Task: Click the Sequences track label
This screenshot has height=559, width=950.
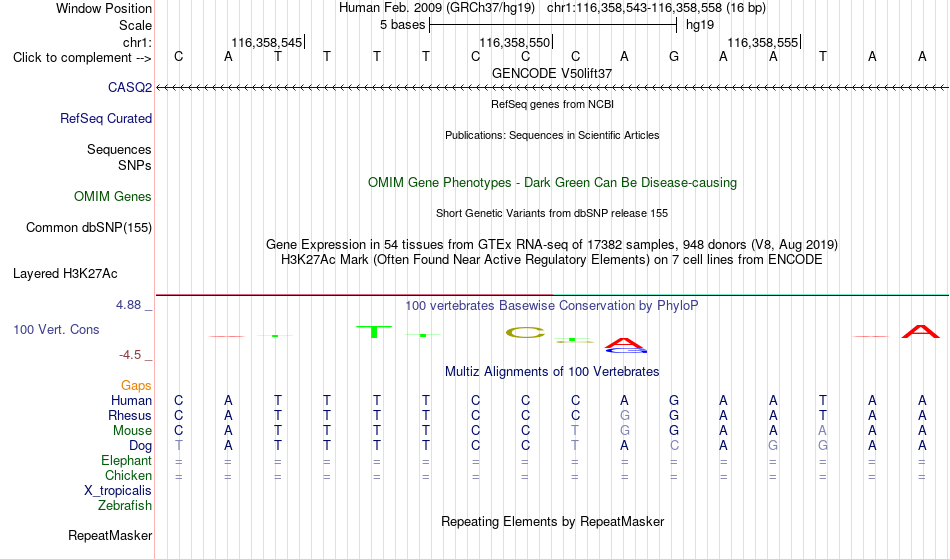Action: point(119,150)
